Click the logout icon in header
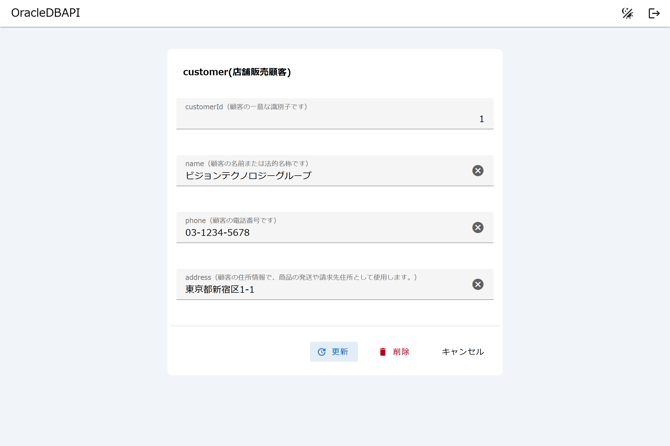 click(x=654, y=13)
